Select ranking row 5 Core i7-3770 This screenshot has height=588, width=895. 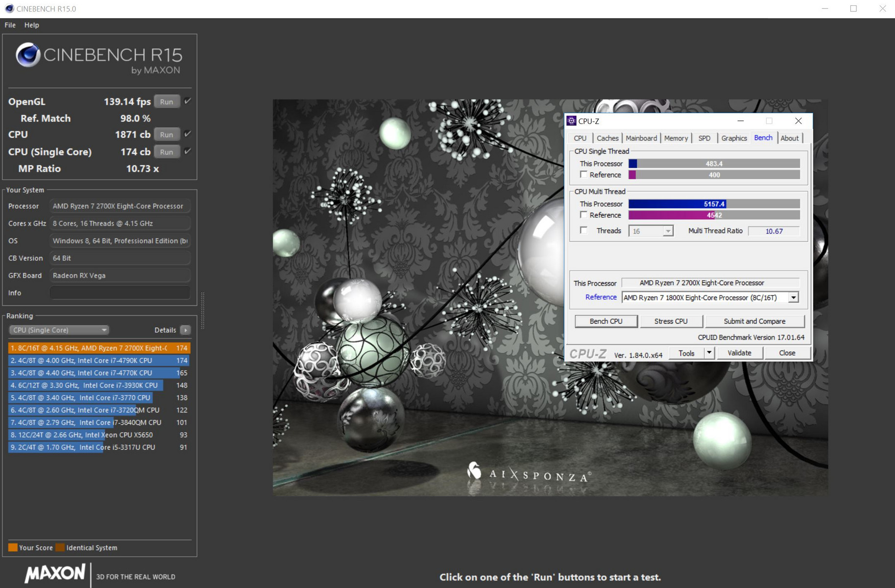click(x=99, y=397)
